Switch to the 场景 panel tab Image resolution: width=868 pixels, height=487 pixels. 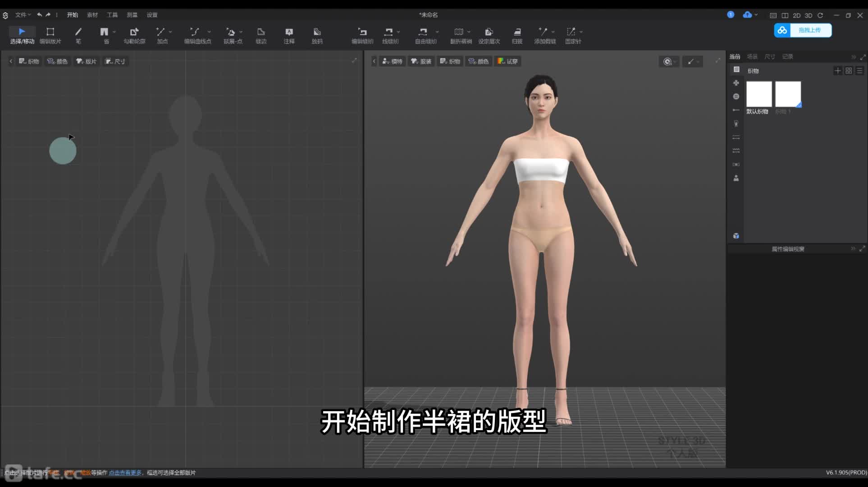[x=752, y=56]
